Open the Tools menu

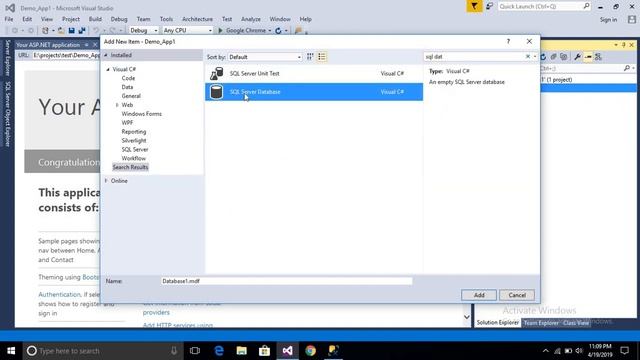166,19
